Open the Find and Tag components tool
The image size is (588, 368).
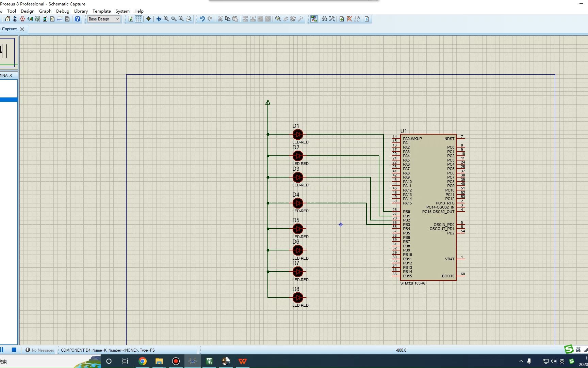[x=324, y=19]
